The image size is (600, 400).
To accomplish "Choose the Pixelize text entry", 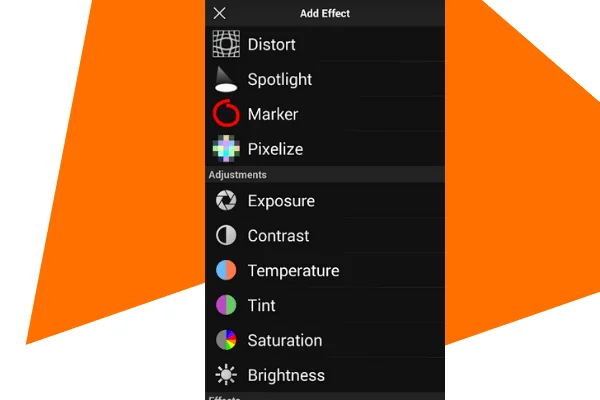I will click(275, 149).
